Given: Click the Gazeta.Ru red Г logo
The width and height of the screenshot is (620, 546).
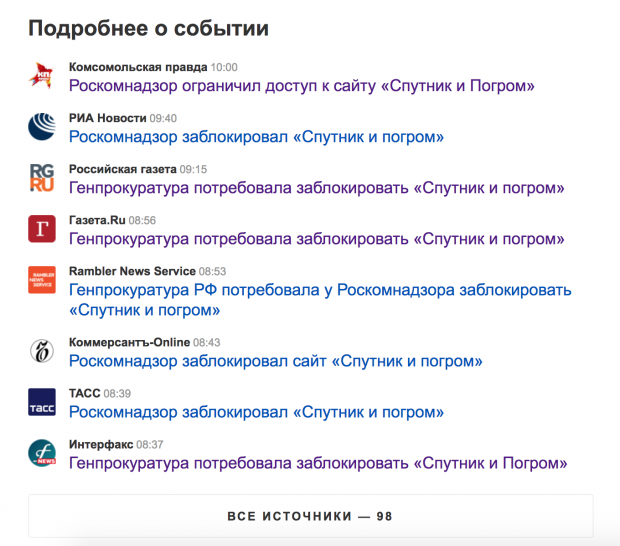Looking at the screenshot, I should coord(42,229).
